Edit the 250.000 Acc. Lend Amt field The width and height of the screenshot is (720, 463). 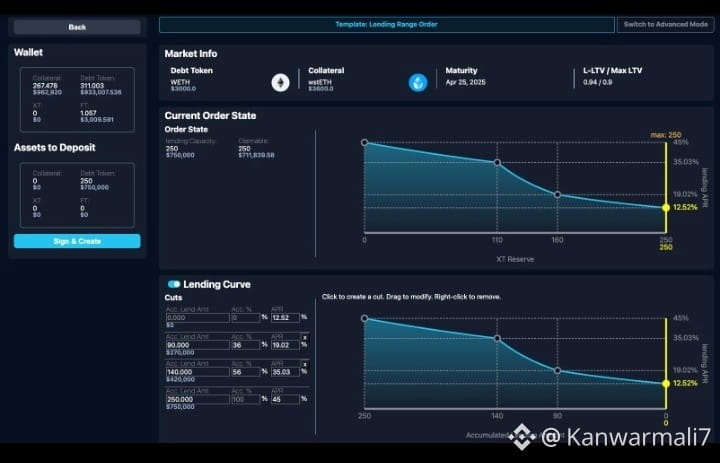click(197, 400)
